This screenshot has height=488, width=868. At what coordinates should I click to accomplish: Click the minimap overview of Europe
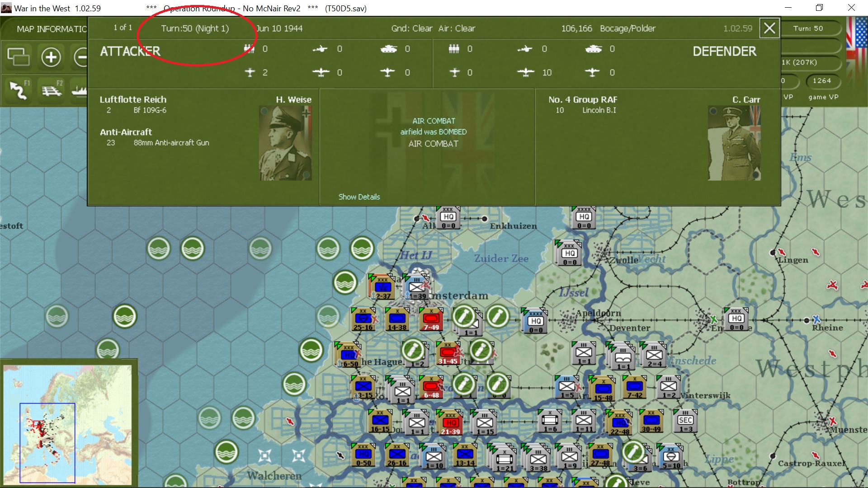pyautogui.click(x=68, y=424)
